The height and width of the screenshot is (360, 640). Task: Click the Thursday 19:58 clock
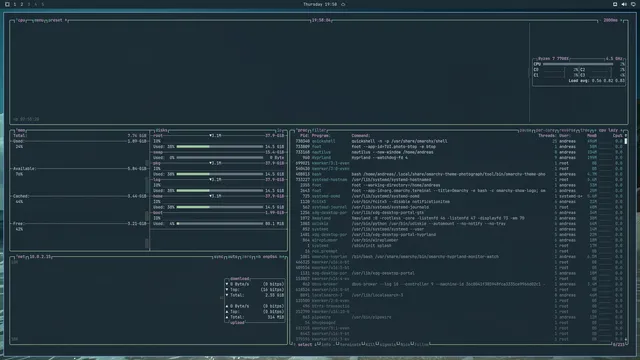click(320, 4)
